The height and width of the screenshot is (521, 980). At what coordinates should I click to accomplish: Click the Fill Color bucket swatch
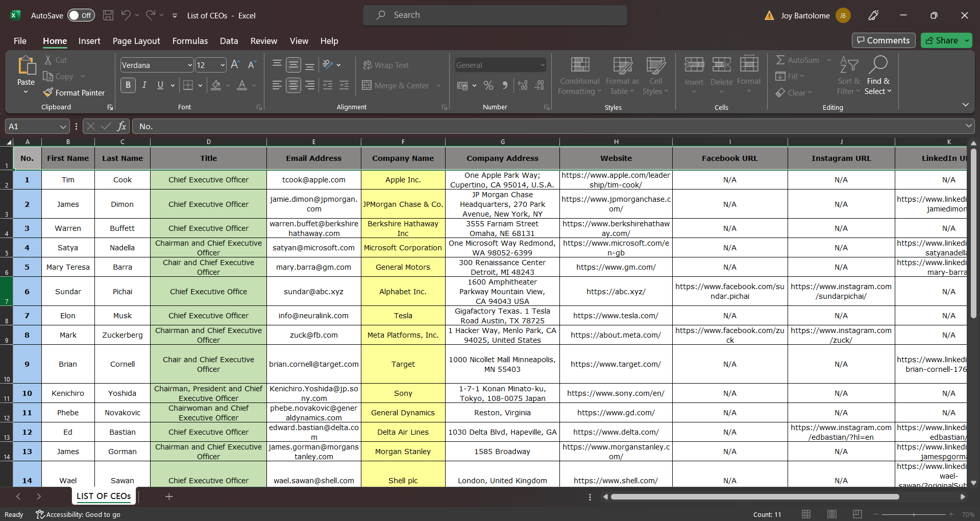(x=216, y=85)
